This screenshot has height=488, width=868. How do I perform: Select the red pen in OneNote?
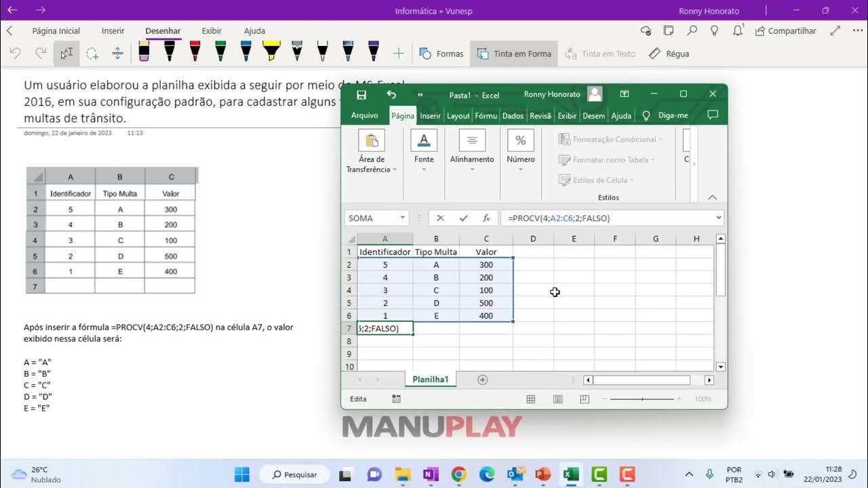click(x=195, y=52)
